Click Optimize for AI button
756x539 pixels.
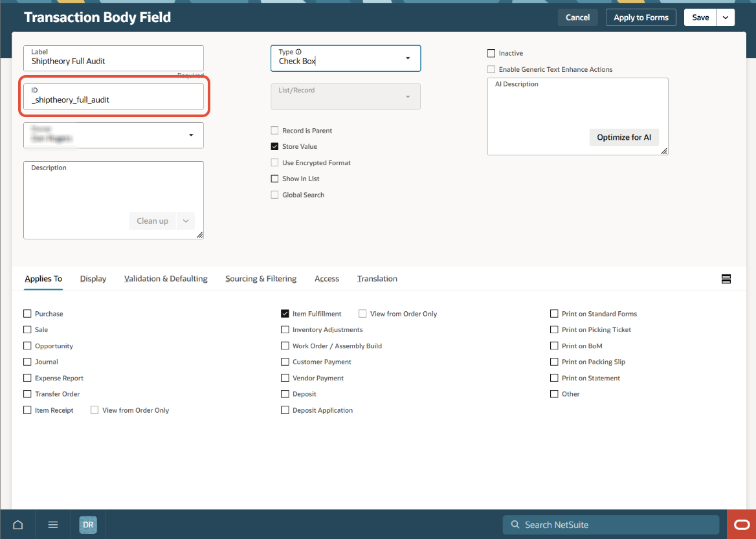click(624, 137)
